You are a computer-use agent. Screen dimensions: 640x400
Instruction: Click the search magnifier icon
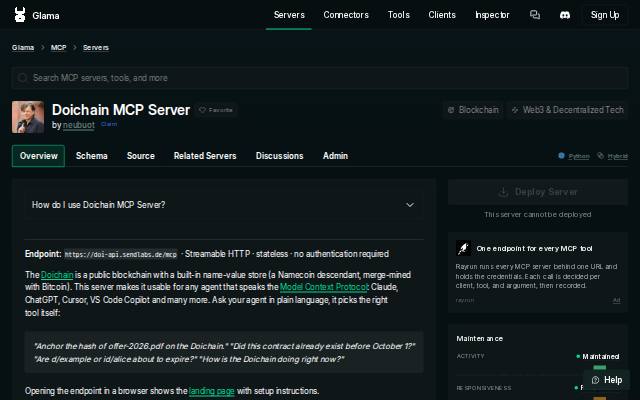(22, 78)
